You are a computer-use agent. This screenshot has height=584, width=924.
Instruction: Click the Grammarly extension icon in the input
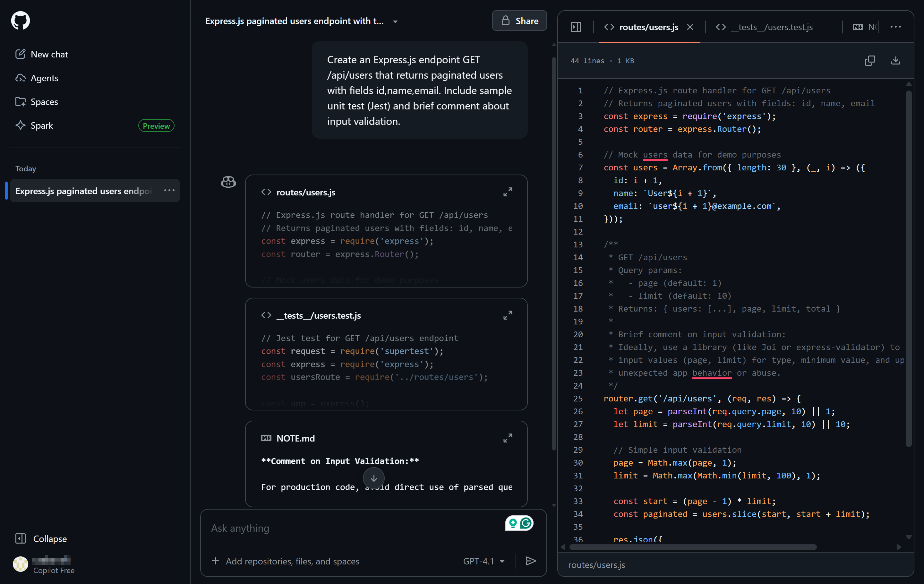527,523
